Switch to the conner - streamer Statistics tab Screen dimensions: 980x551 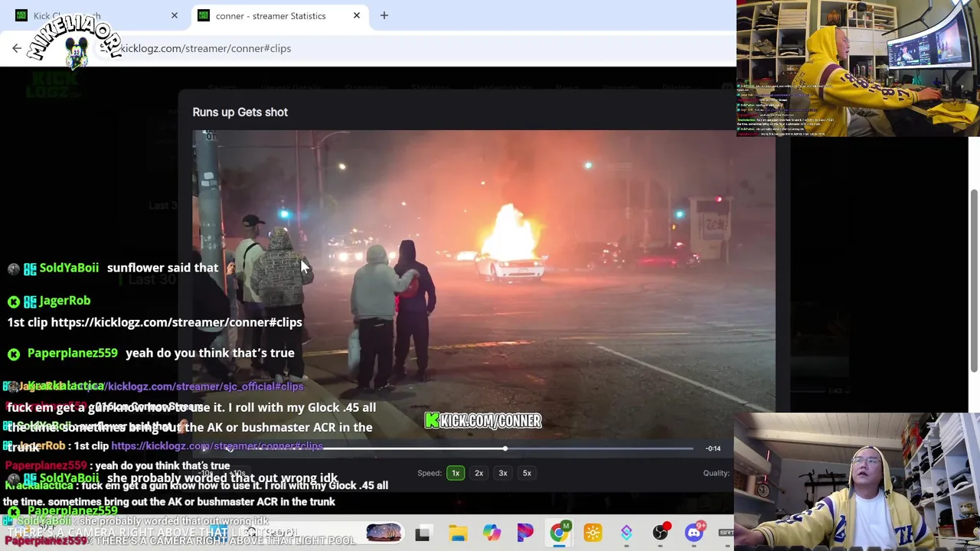click(279, 15)
